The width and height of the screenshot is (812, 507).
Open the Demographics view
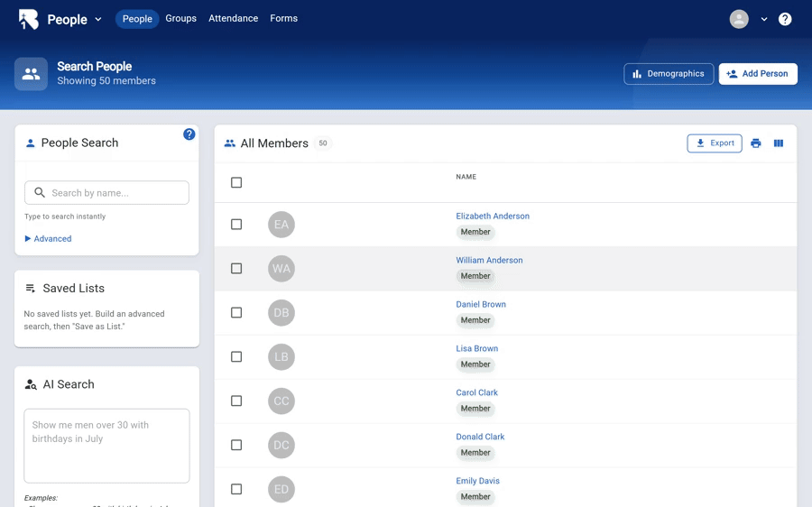tap(669, 74)
